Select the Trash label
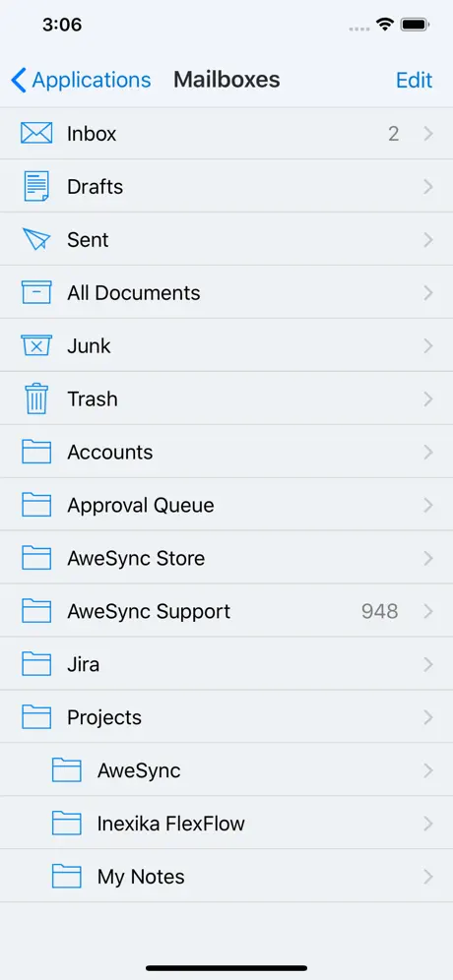Viewport: 453px width, 980px height. (x=93, y=399)
